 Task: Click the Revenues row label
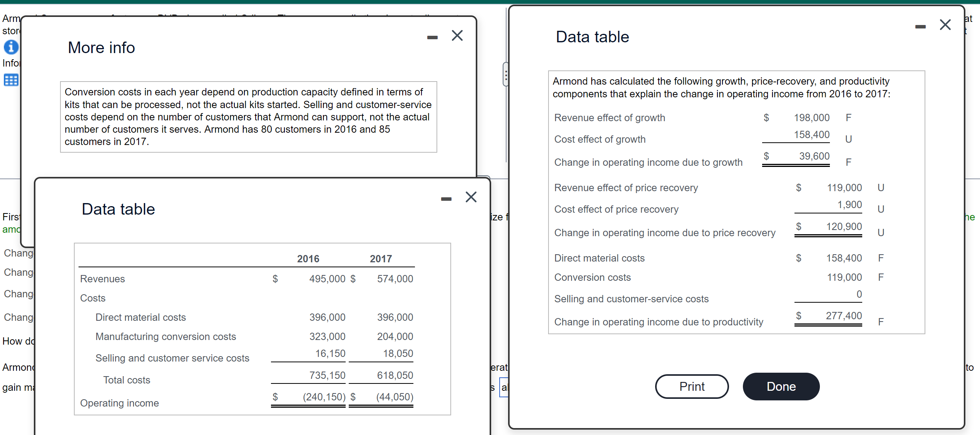click(x=102, y=278)
